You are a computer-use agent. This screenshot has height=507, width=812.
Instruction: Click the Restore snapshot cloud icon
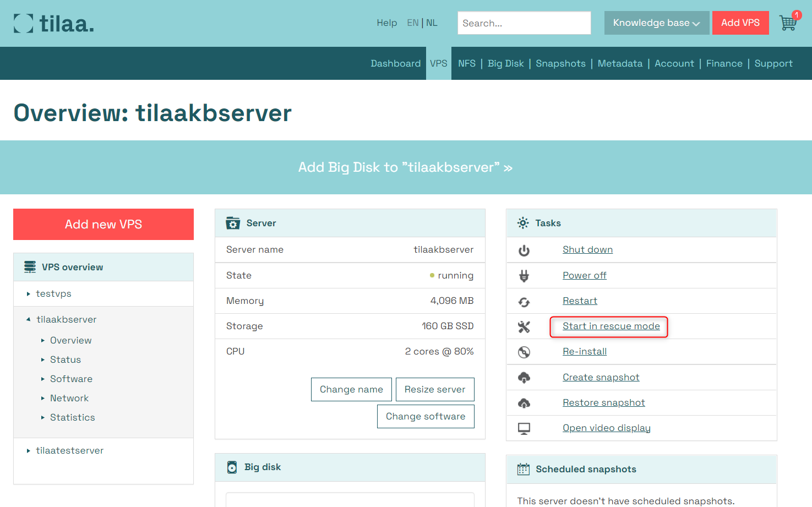tap(524, 403)
